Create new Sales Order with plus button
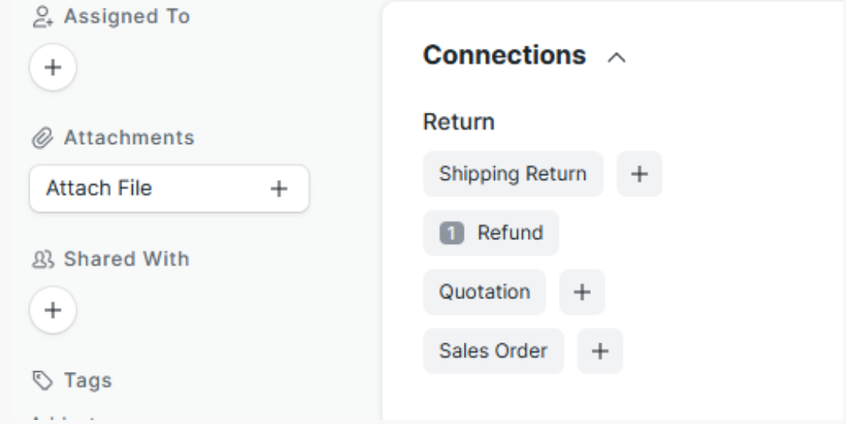846x424 pixels. click(x=600, y=351)
